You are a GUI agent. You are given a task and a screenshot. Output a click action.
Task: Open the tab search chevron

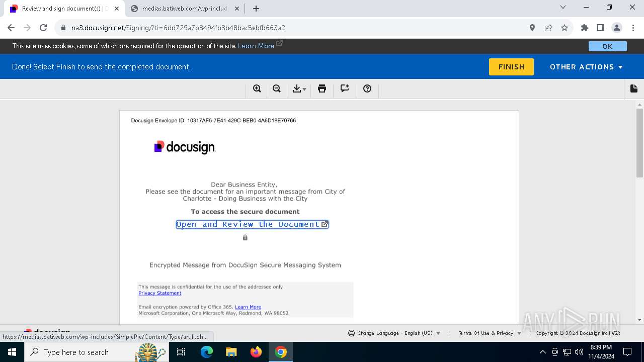click(x=563, y=7)
